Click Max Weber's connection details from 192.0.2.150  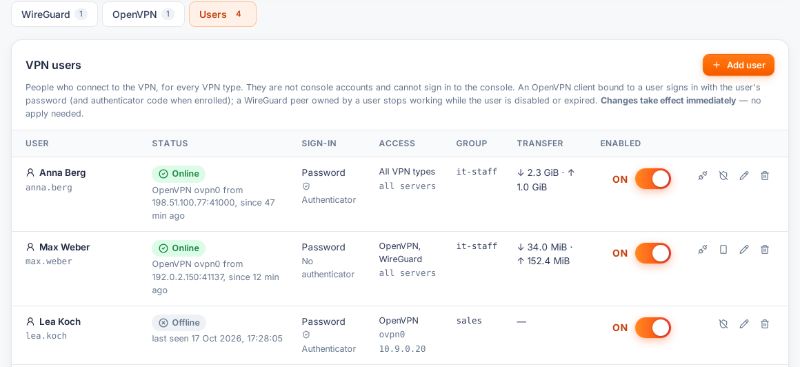pyautogui.click(x=215, y=277)
